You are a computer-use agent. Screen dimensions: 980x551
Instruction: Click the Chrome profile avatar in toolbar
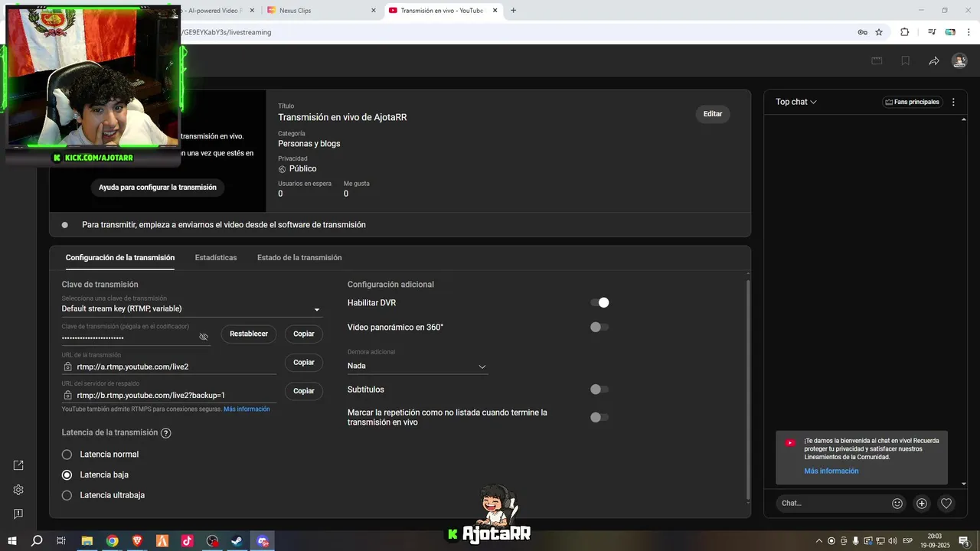950,32
